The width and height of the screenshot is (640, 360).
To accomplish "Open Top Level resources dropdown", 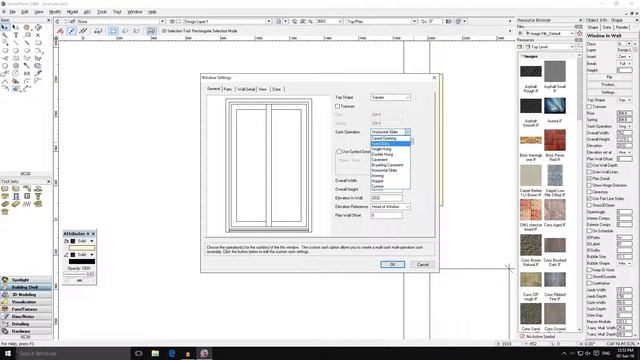I will [550, 47].
